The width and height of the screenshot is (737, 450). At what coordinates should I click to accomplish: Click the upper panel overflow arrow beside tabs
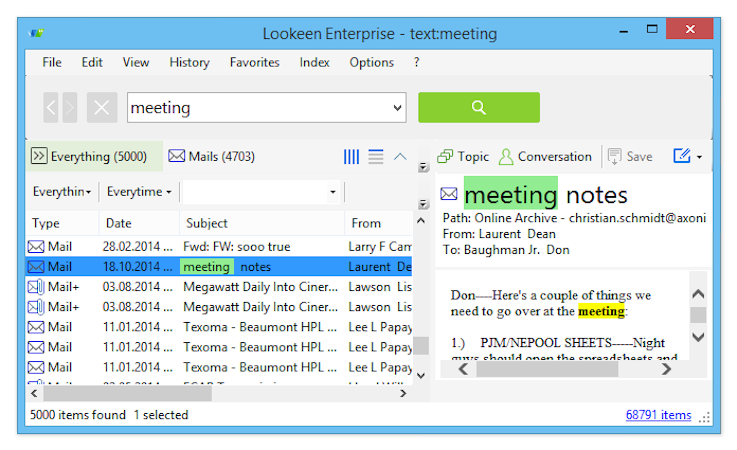click(x=423, y=167)
